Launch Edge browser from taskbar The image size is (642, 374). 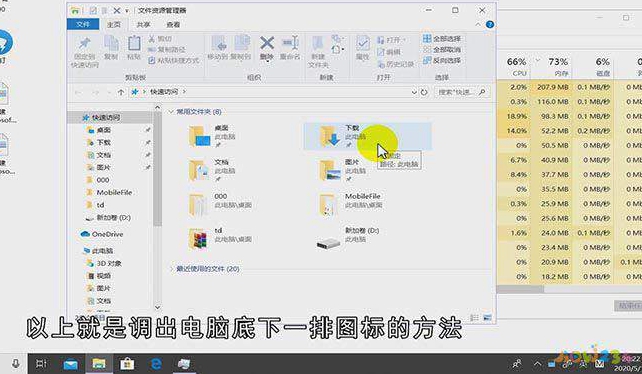click(x=156, y=364)
